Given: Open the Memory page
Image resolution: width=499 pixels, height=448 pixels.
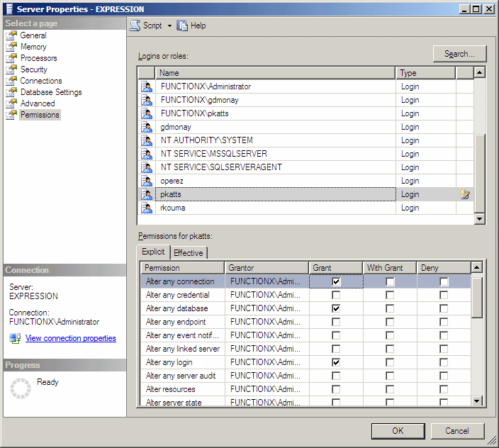Looking at the screenshot, I should 33,47.
